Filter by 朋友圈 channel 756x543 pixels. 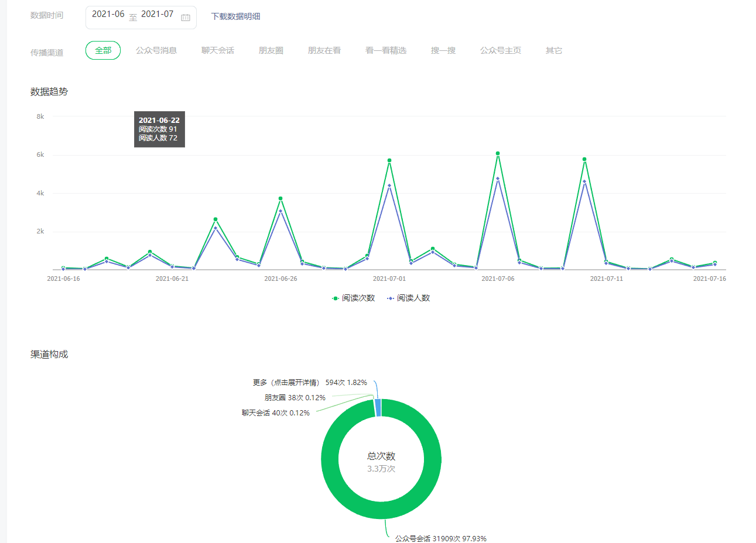271,50
